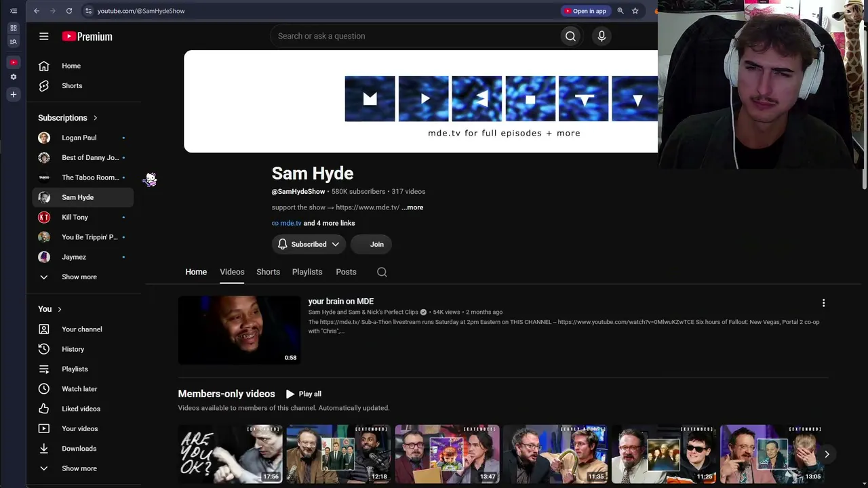Click the Join membership button

coord(372,244)
